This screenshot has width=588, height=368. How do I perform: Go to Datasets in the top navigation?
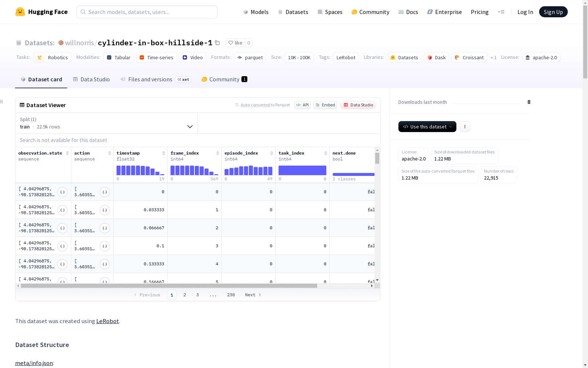293,12
